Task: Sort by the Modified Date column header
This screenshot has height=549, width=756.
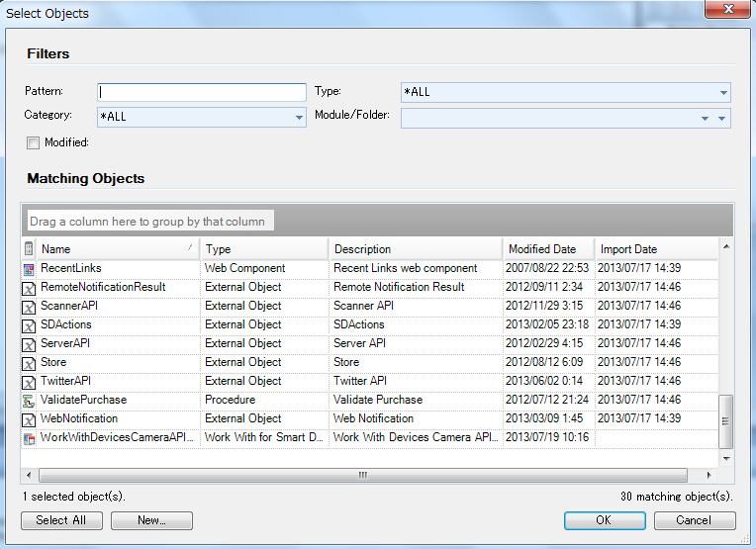Action: (548, 248)
